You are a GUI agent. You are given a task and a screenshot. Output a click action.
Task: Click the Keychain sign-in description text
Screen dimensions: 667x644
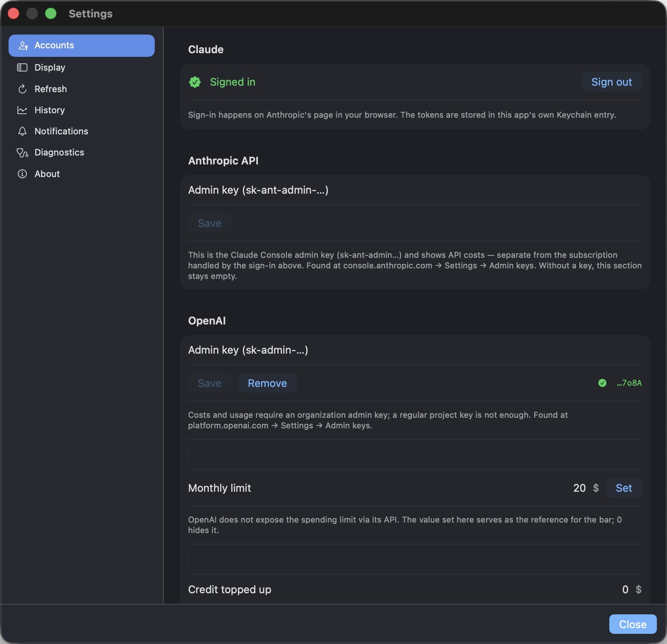[402, 115]
